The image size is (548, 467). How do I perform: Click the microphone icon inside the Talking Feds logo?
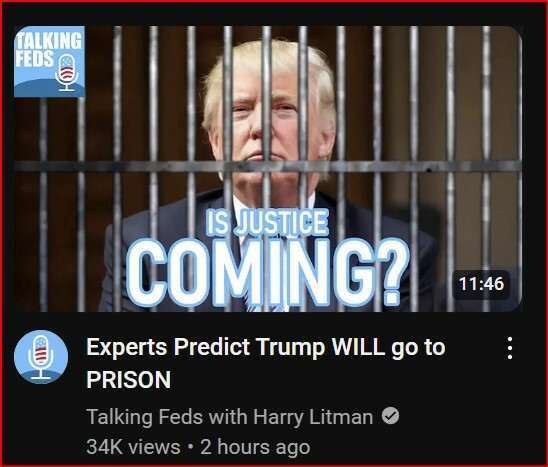[x=67, y=73]
